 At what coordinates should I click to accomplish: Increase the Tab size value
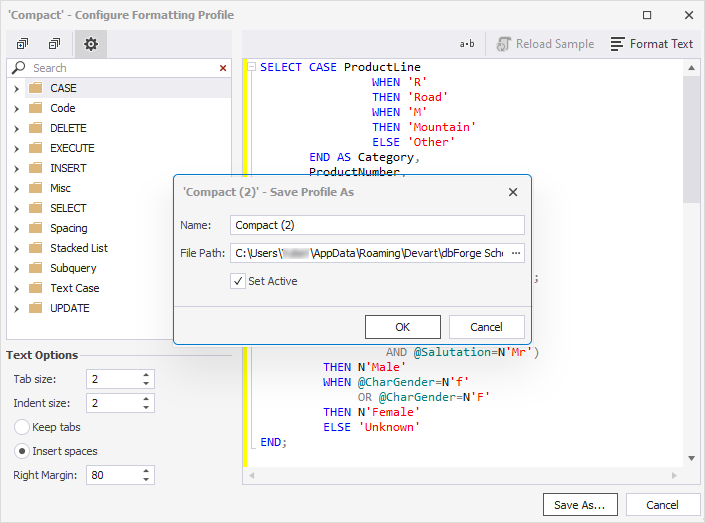146,375
